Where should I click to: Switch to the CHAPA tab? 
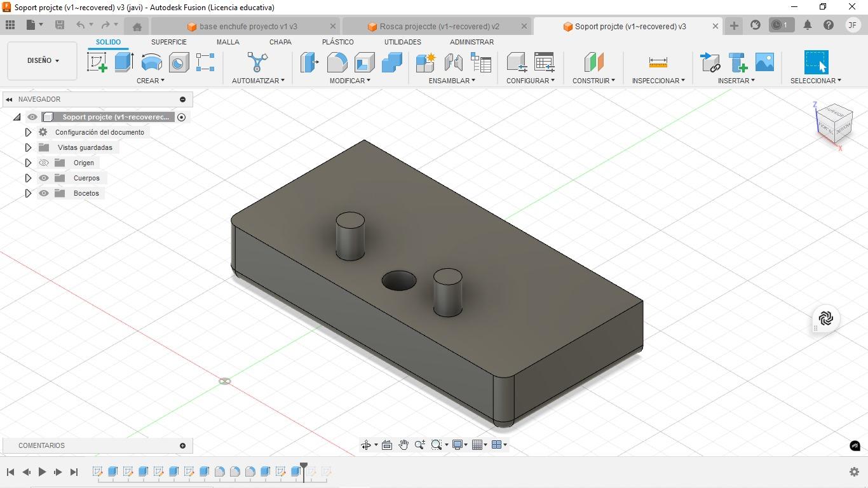pyautogui.click(x=280, y=42)
